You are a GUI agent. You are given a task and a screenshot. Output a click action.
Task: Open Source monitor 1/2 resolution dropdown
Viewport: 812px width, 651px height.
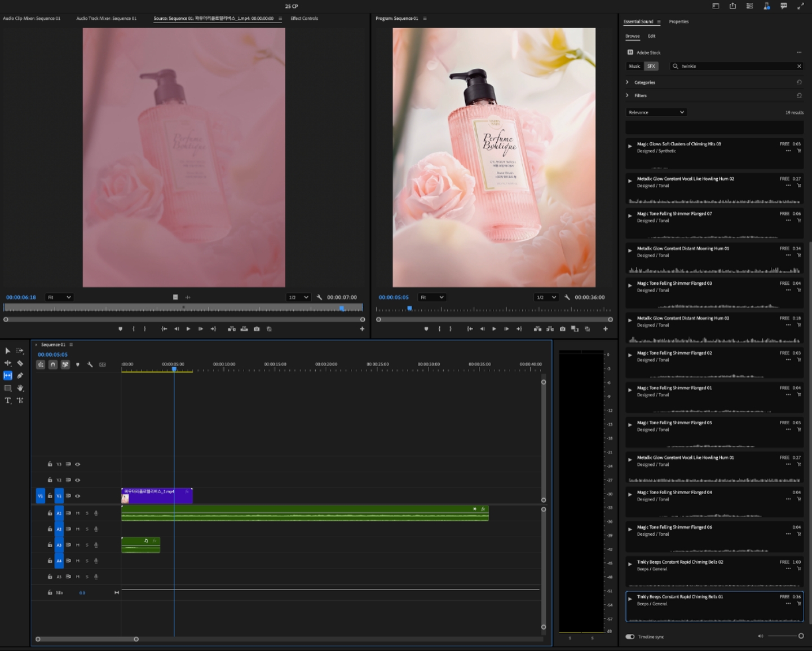299,297
